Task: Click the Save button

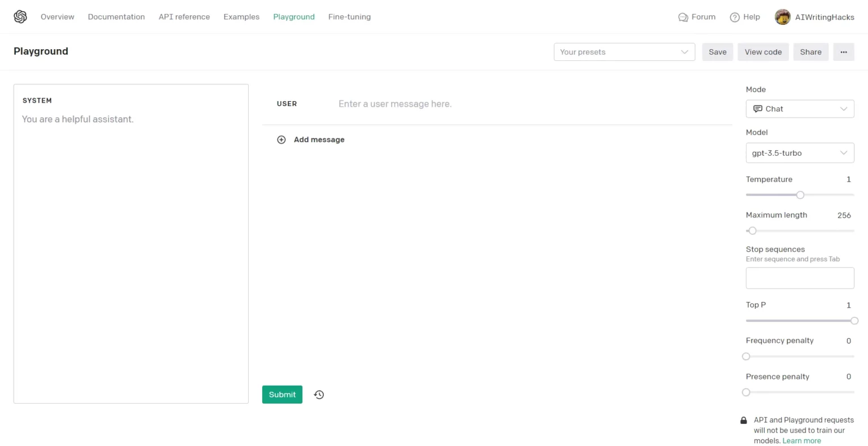Action: pos(718,52)
